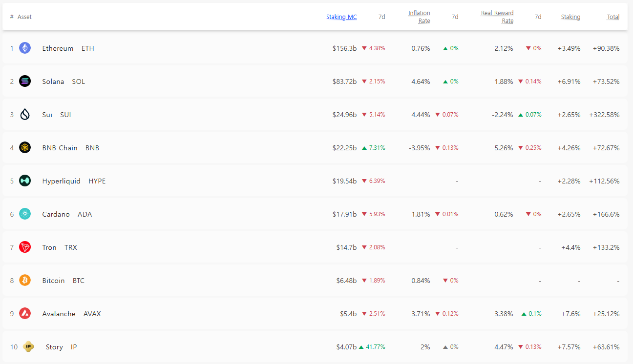The width and height of the screenshot is (633, 364).
Task: Click Ethereum 7d change 4.38%
Action: point(374,48)
